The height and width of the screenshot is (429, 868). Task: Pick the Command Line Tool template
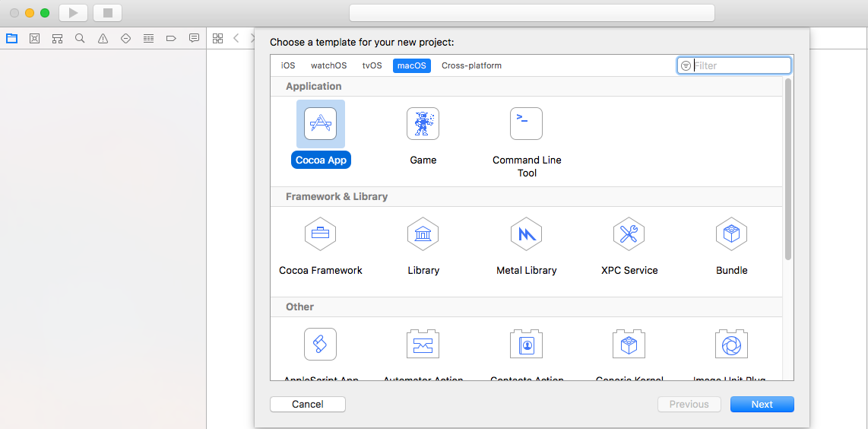pyautogui.click(x=526, y=123)
